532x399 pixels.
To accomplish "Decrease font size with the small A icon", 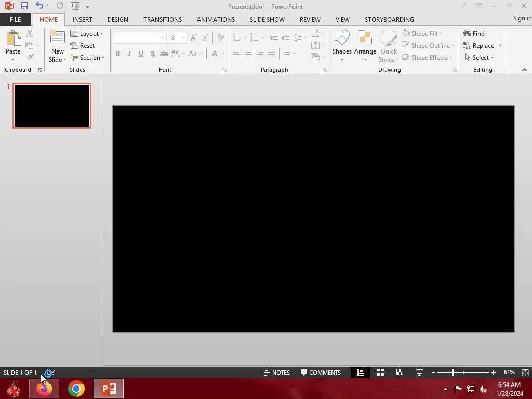I will point(205,37).
